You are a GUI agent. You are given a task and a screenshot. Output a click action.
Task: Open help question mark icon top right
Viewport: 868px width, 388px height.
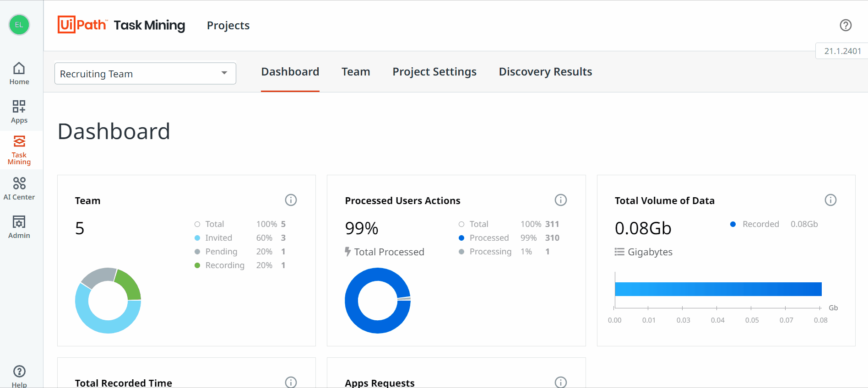846,25
